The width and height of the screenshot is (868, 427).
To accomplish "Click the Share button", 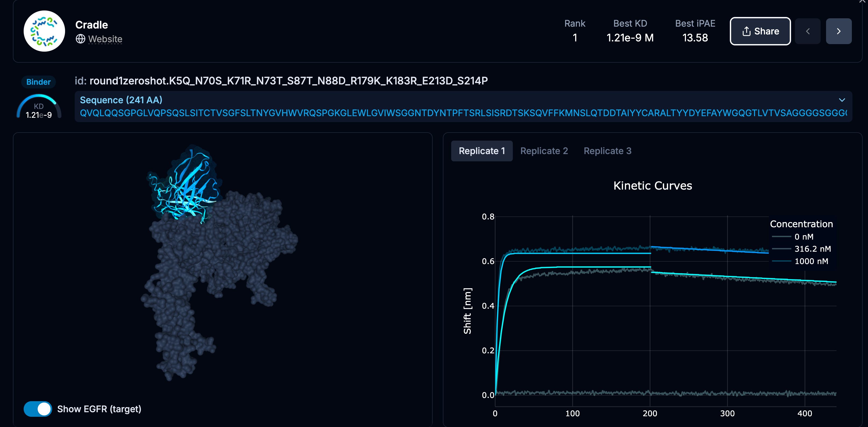I will (x=760, y=31).
